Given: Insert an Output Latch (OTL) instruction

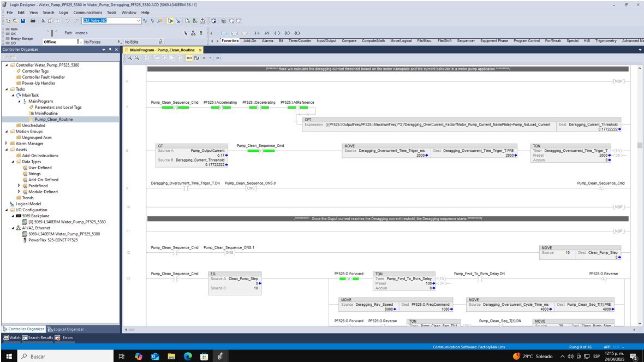Looking at the screenshot, I should click(297, 33).
